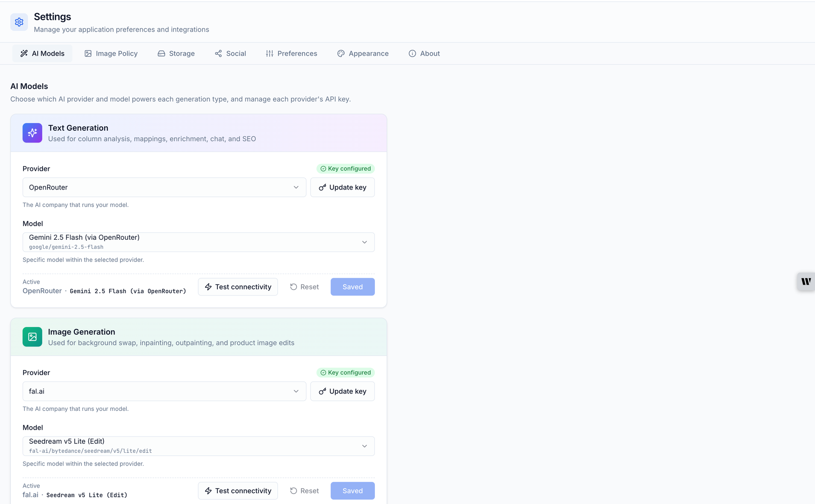Image resolution: width=815 pixels, height=504 pixels.
Task: Click chevron of Seedream model select
Action: click(364, 446)
